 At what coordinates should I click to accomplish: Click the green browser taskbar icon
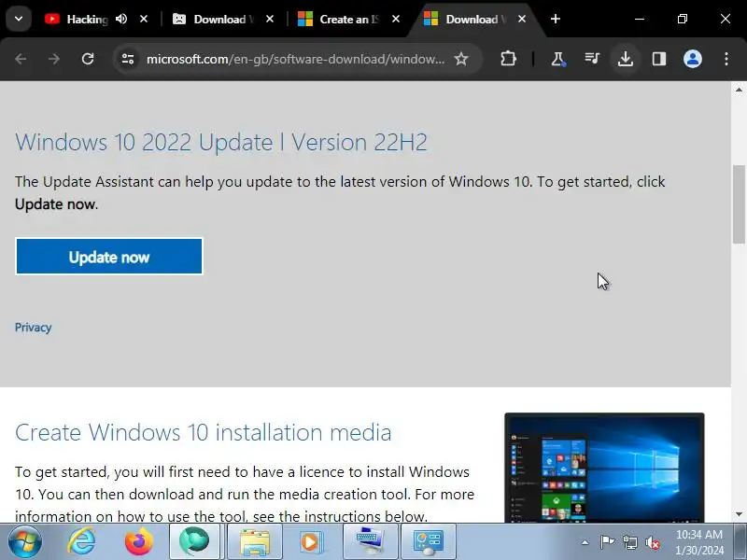point(194,542)
